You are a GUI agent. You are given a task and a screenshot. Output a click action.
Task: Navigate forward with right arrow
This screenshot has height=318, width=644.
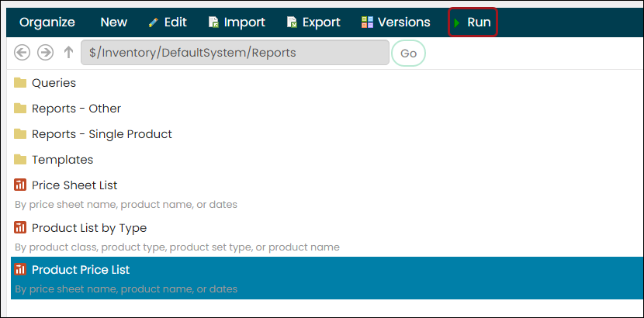tap(46, 53)
